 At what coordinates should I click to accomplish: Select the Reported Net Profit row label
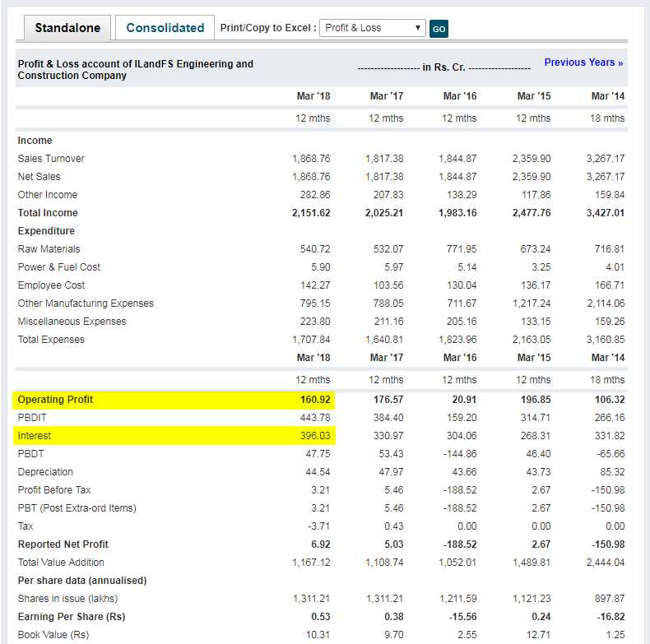coord(63,544)
